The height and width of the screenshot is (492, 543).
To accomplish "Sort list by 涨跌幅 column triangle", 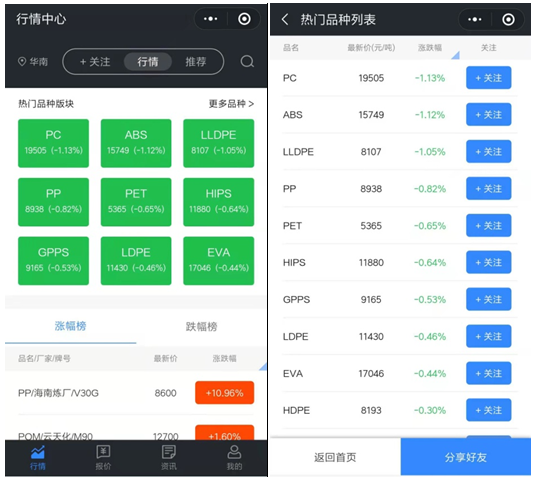I will (x=455, y=55).
